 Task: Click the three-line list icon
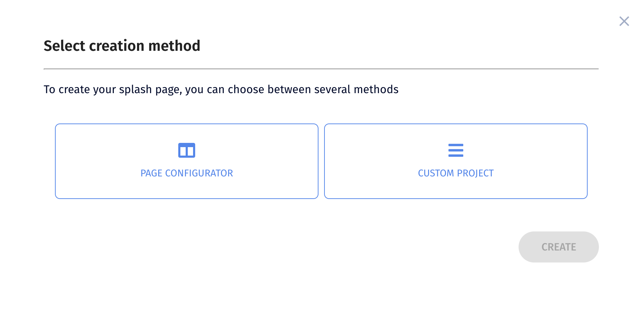[x=456, y=150]
